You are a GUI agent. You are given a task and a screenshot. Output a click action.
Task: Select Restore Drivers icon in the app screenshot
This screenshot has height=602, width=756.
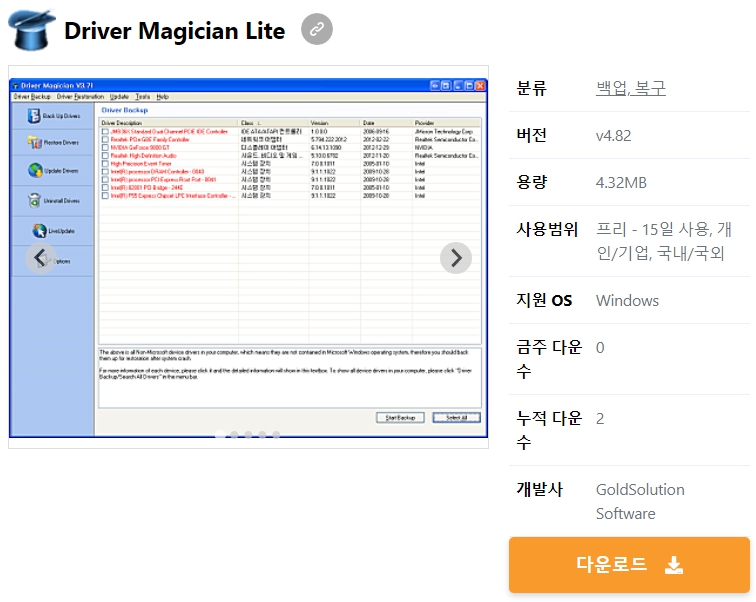(35, 142)
